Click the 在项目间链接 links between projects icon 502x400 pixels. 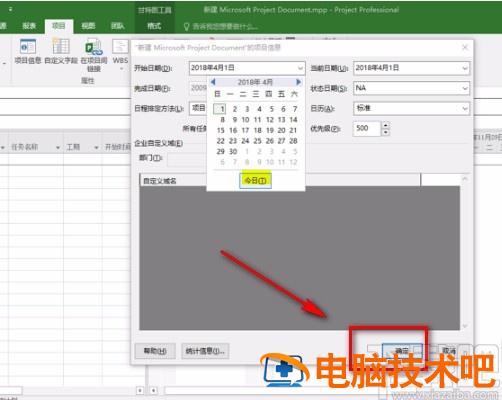pos(94,55)
